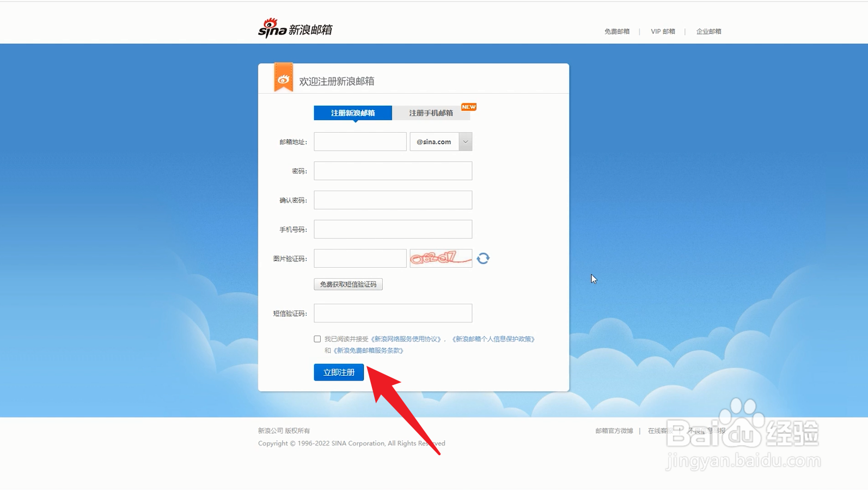Click 免费获取短信验证码 button
This screenshot has height=490, width=868.
click(348, 284)
